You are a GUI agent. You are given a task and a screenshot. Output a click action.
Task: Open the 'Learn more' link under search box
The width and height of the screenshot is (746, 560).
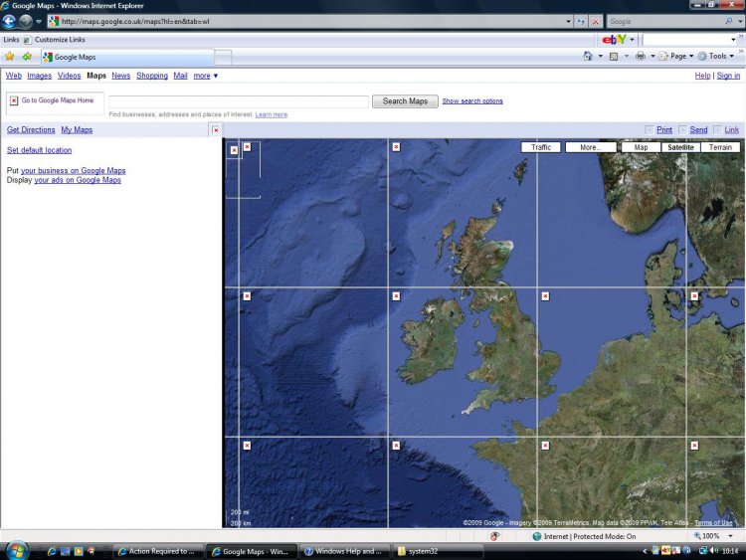(x=272, y=114)
